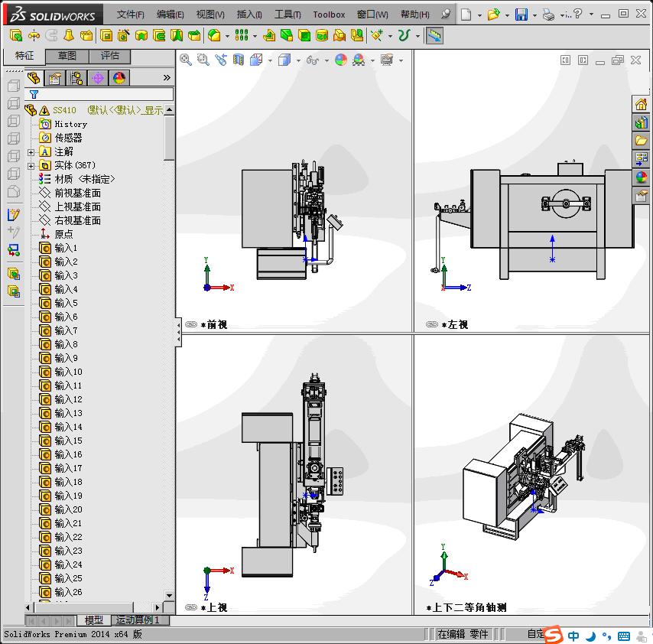Click the link icon beside 前视 label
Screen dimensions: 653x644
click(x=191, y=324)
